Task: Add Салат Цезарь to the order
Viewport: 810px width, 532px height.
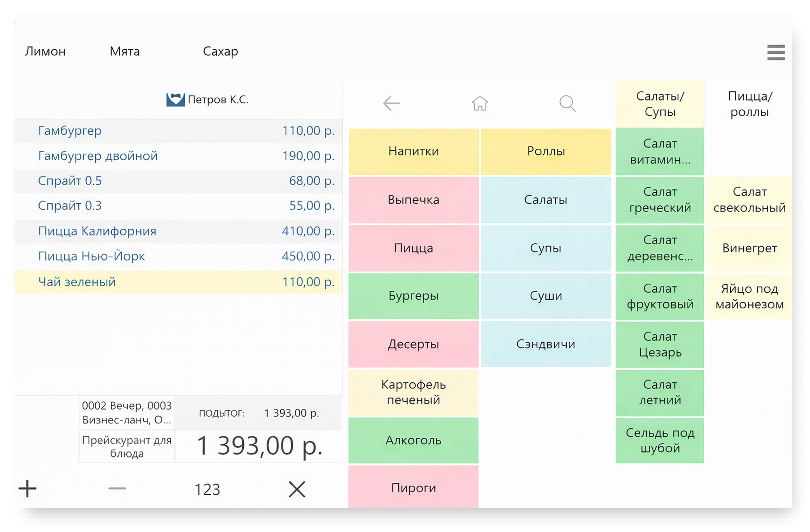Action: (x=660, y=344)
